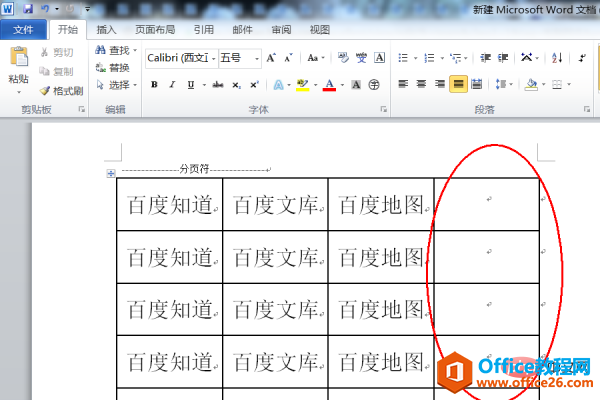Apply the red font color
The image size is (600, 400).
click(x=329, y=85)
